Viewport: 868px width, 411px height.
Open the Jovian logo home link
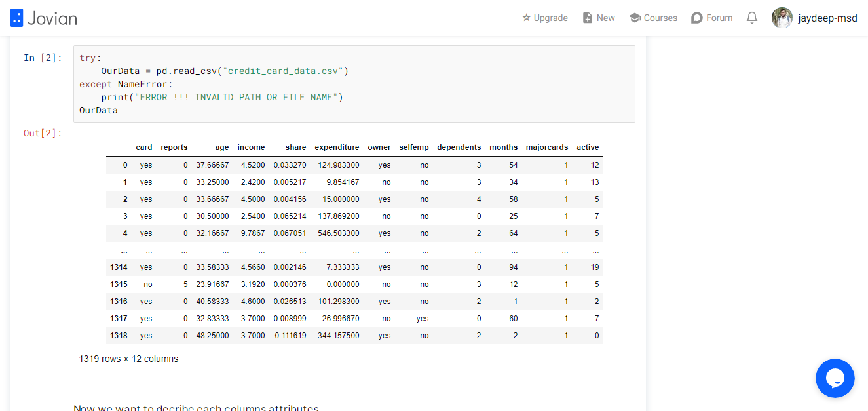point(44,18)
